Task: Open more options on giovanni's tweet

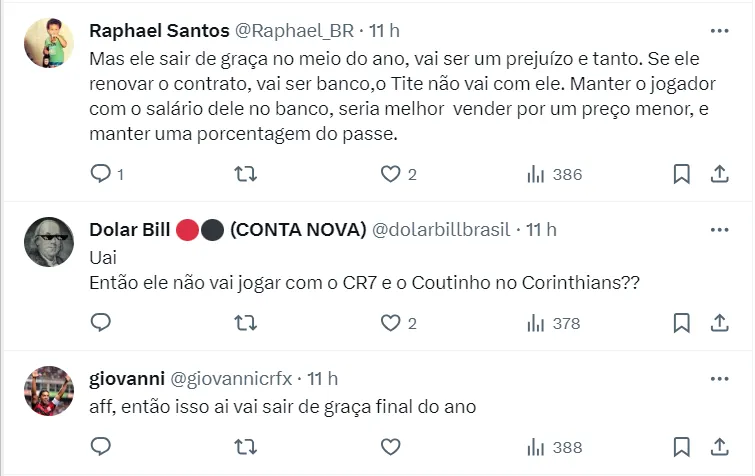Action: pos(718,378)
